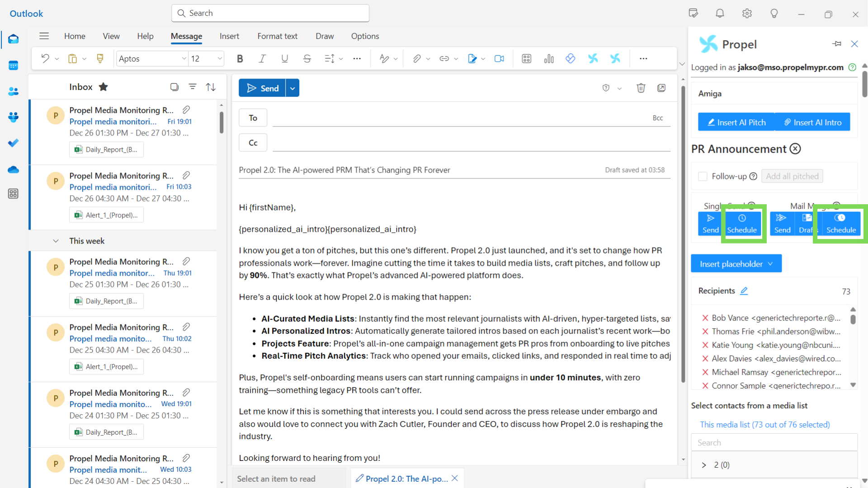Click the Poll chart icon in ribbon
The image size is (868, 488).
pos(549,58)
